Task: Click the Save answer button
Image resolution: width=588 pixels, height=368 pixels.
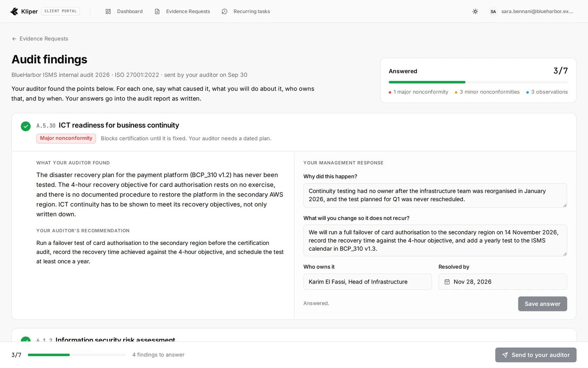Action: coord(542,304)
